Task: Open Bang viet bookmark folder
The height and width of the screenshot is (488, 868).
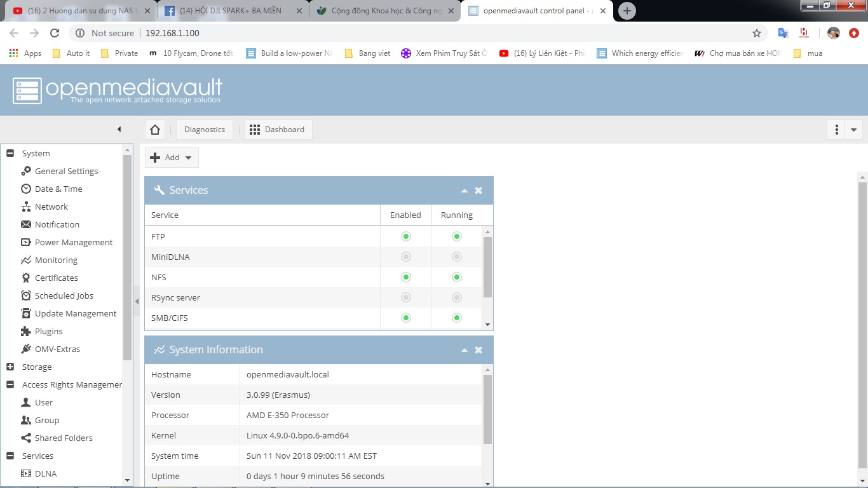Action: click(x=367, y=53)
